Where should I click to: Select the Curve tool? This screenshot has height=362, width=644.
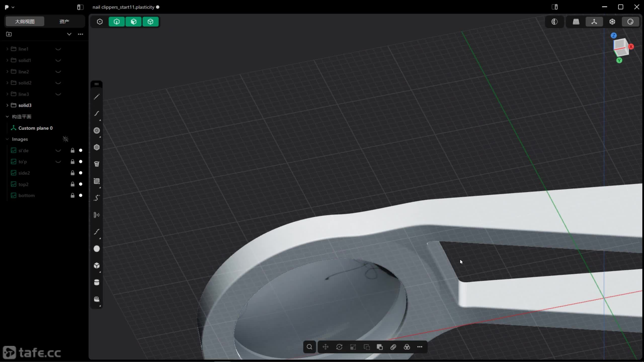(97, 114)
